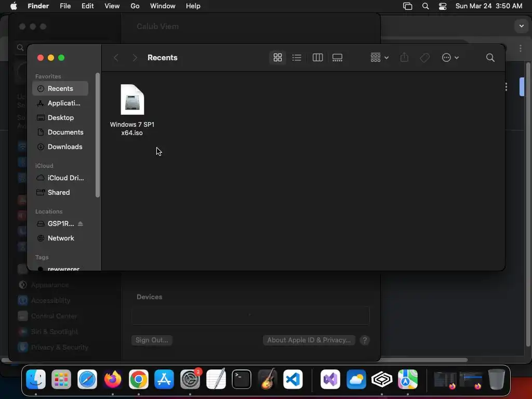
Task: Open the Finder menu in menu bar
Action: [38, 6]
